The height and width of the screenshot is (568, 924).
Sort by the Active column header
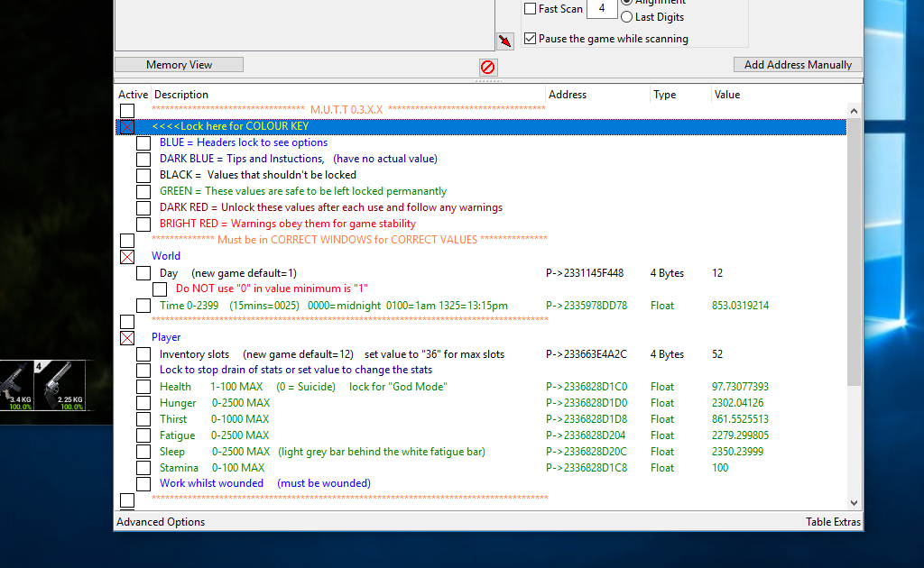pos(134,94)
